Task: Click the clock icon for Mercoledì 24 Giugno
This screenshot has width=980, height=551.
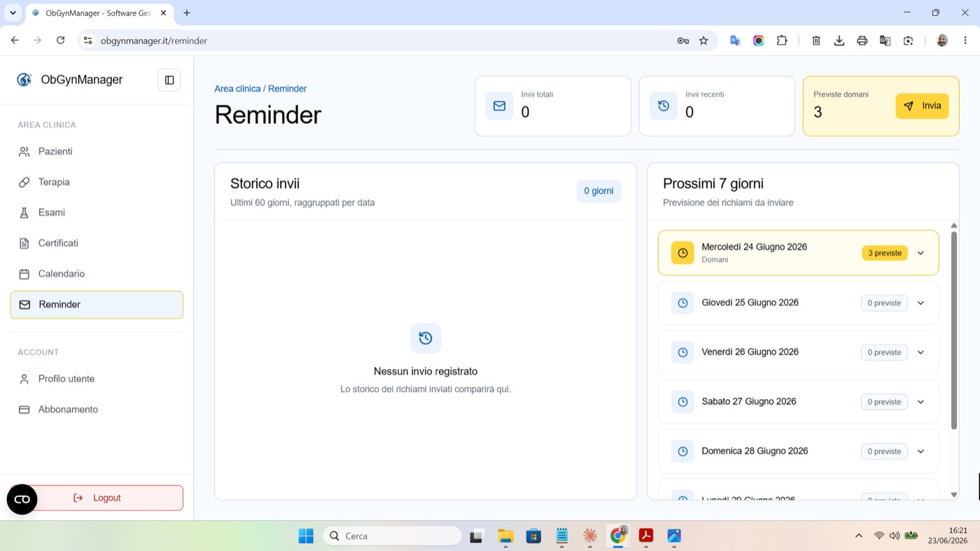Action: (682, 253)
